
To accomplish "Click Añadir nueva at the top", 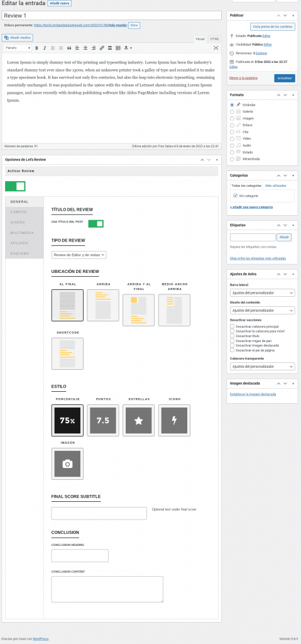I will [60, 3].
